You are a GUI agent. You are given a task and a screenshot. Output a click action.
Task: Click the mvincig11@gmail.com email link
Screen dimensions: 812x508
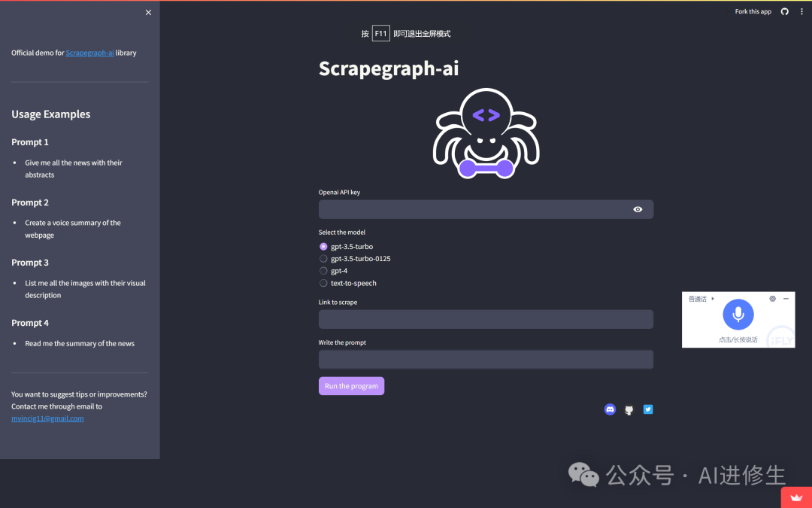(x=47, y=418)
